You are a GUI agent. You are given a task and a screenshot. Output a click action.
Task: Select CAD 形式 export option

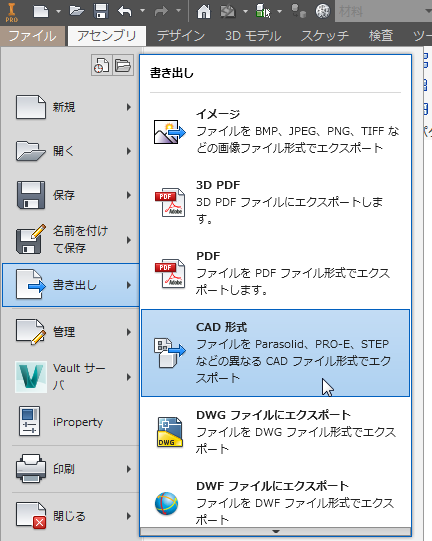tap(275, 353)
